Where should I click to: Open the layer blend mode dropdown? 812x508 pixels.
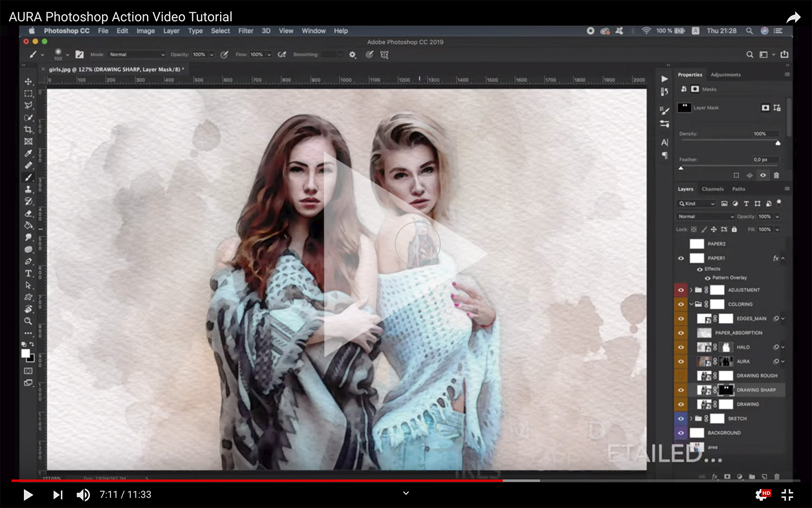click(705, 216)
